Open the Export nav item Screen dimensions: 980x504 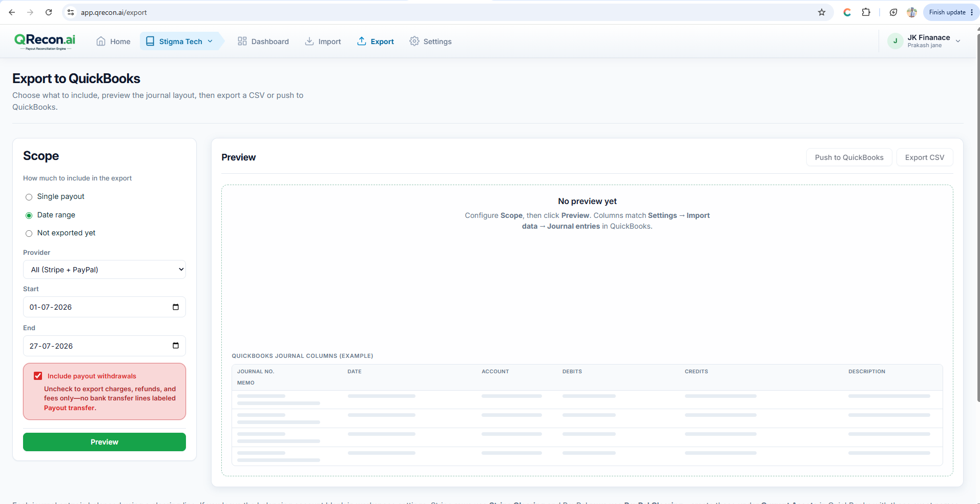pos(376,42)
